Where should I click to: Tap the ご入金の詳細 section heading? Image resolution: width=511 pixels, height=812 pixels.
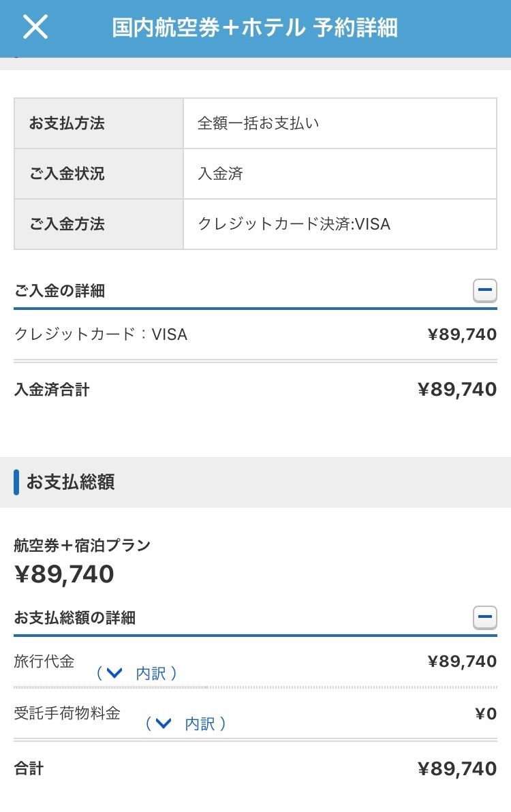coord(60,291)
